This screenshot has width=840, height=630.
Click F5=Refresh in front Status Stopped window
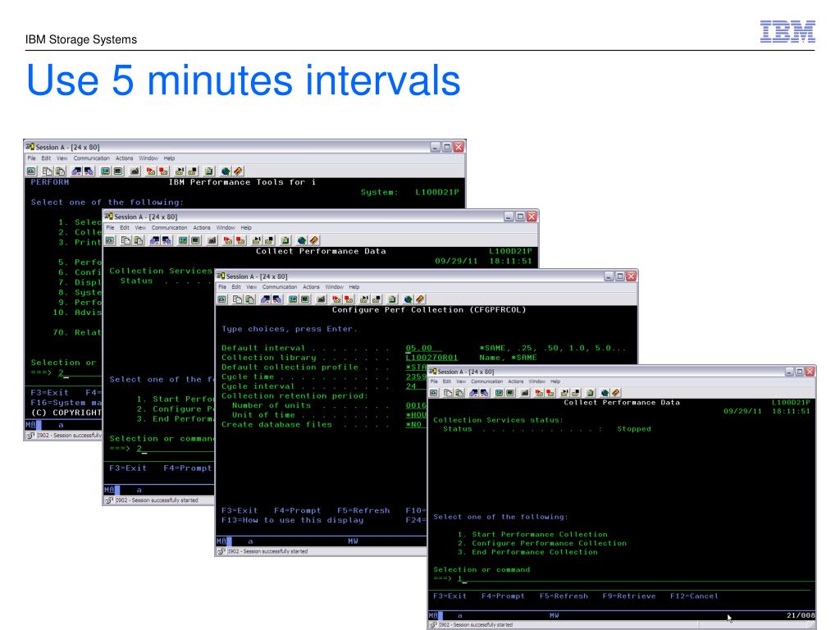[x=564, y=596]
